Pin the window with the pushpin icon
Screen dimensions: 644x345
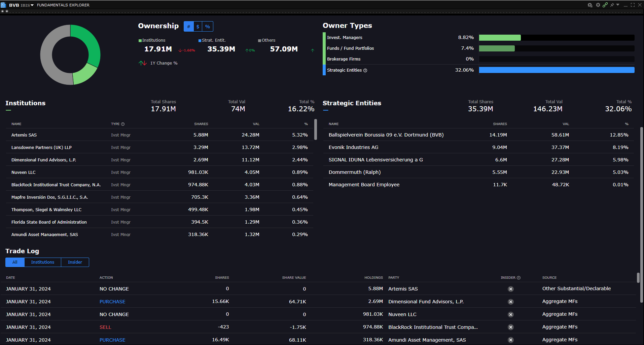click(x=612, y=5)
